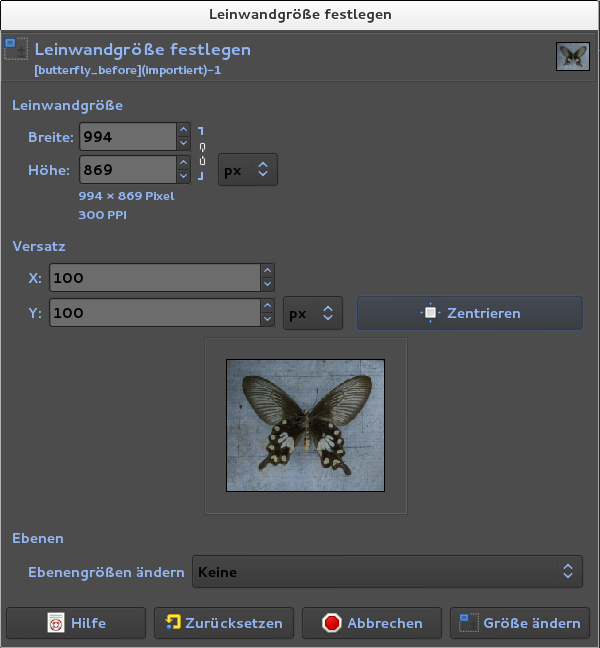Screen dimensions: 600x648
Task: Click the butterfly thumbnail in the header corner
Action: [x=572, y=57]
